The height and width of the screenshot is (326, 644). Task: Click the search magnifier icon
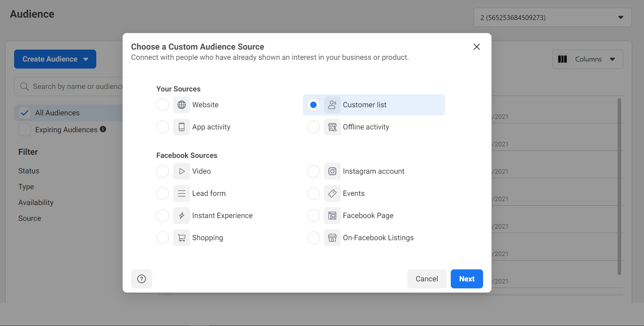(24, 87)
